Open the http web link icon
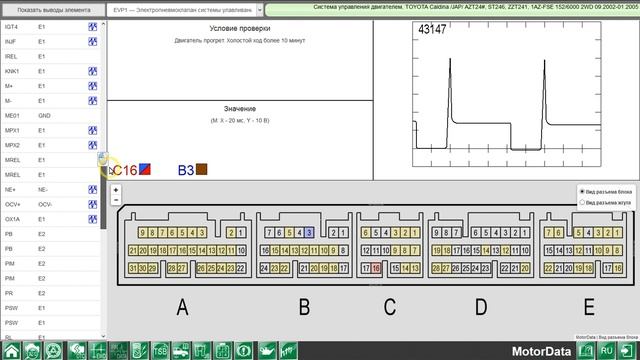 (288, 351)
